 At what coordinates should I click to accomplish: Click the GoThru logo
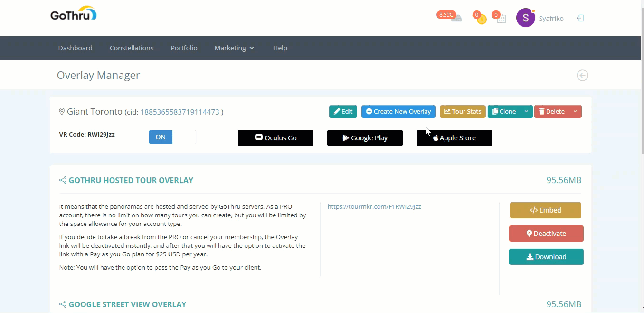[73, 14]
